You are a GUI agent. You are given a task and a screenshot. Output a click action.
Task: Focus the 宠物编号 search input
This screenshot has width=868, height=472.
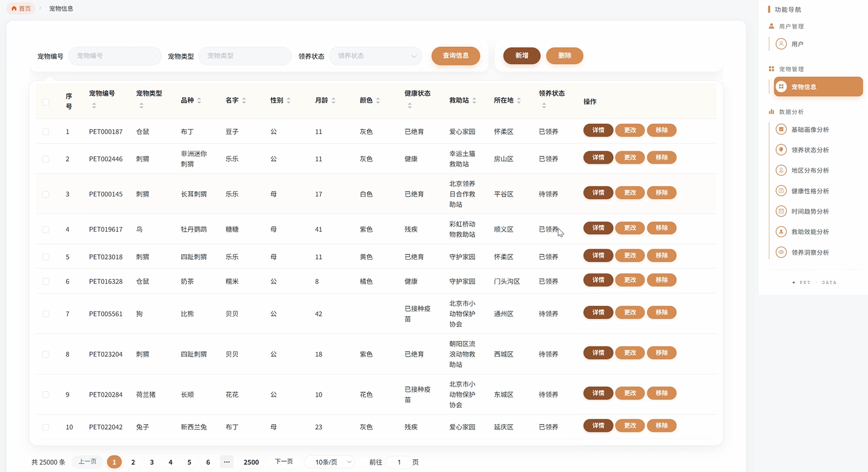(115, 56)
